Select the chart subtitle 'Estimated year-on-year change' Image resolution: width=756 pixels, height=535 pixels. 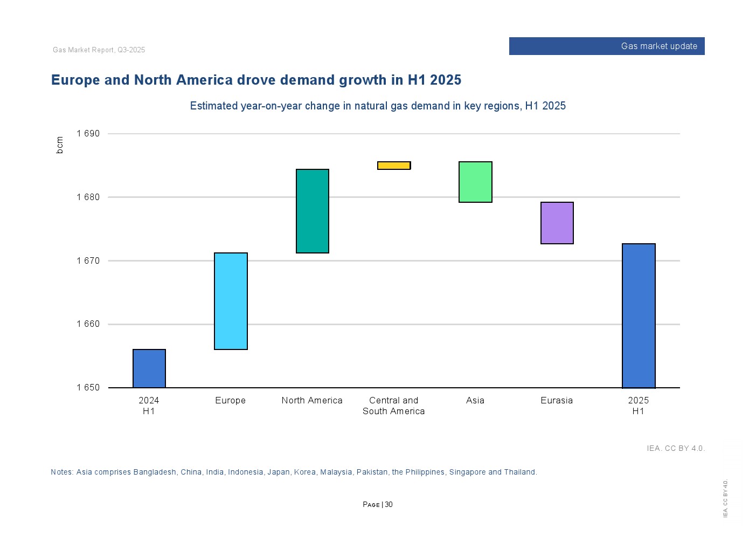(x=378, y=106)
